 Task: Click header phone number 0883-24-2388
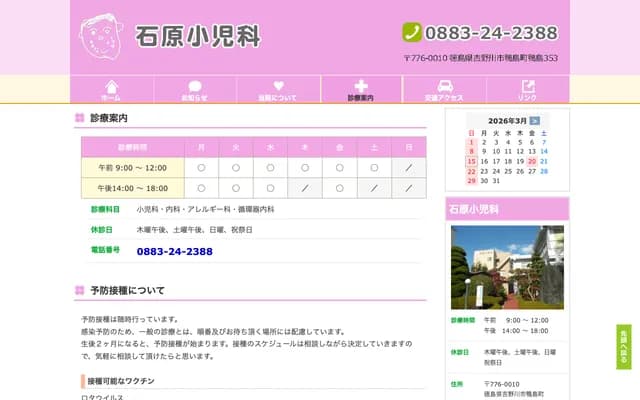pos(492,32)
